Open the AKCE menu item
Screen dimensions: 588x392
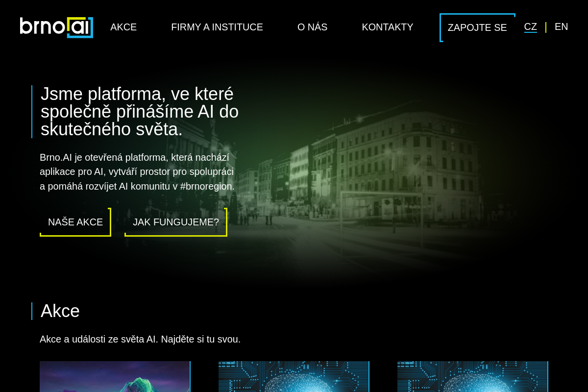123,27
